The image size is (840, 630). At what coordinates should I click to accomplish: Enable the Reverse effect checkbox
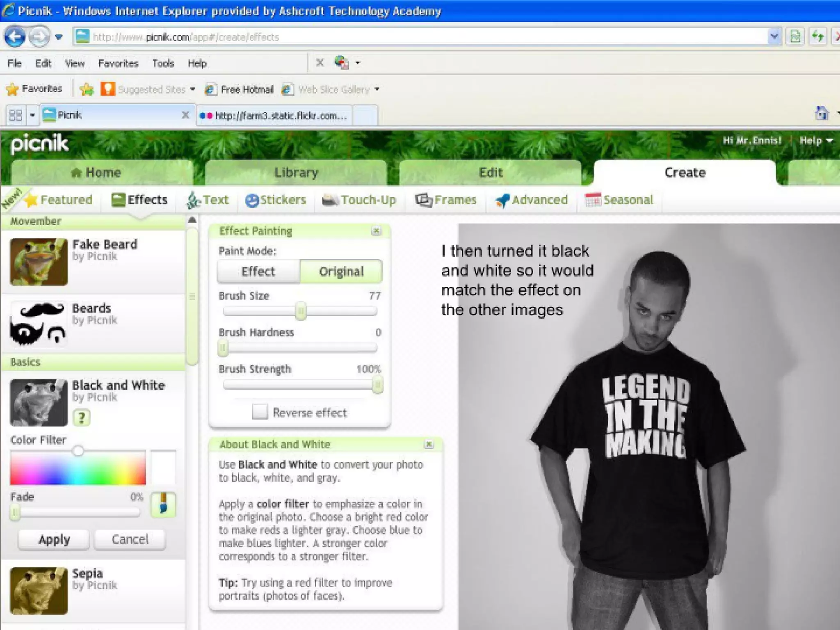pyautogui.click(x=260, y=412)
